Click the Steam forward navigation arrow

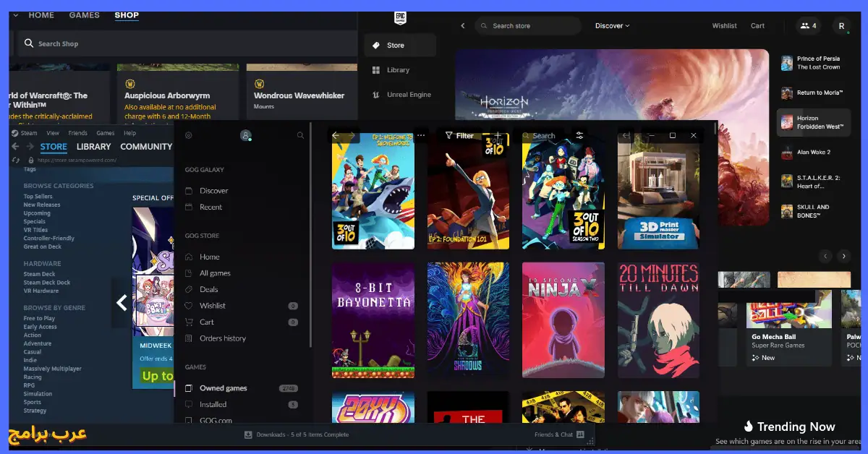tap(29, 147)
